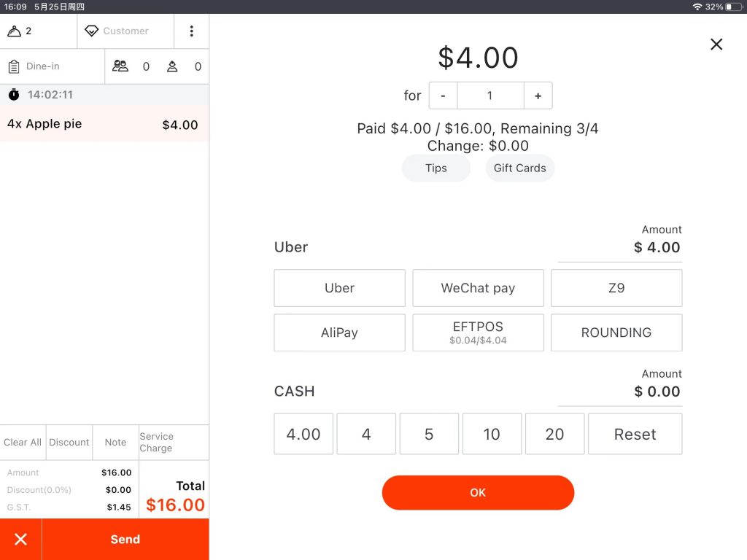Tap the order timer stopwatch icon
The width and height of the screenshot is (747, 560).
tap(14, 94)
